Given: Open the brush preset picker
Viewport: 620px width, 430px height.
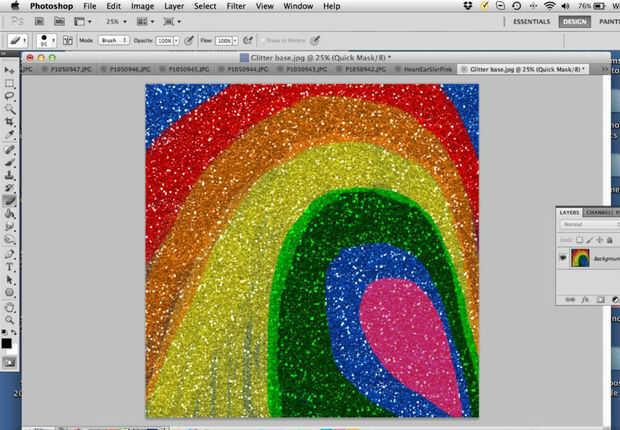Looking at the screenshot, I should (x=46, y=40).
